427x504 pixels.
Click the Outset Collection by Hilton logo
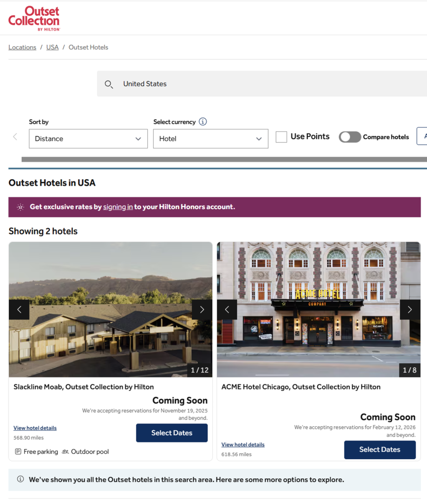[x=34, y=18]
